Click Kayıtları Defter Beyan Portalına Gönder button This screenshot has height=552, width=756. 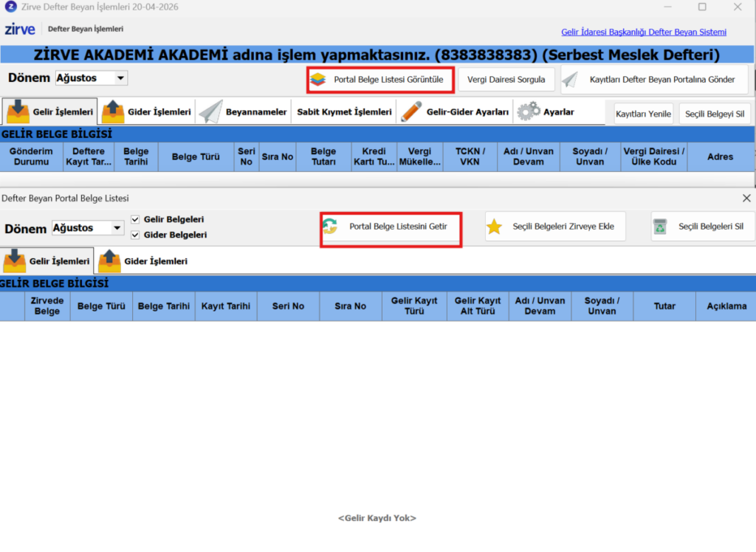coord(655,80)
